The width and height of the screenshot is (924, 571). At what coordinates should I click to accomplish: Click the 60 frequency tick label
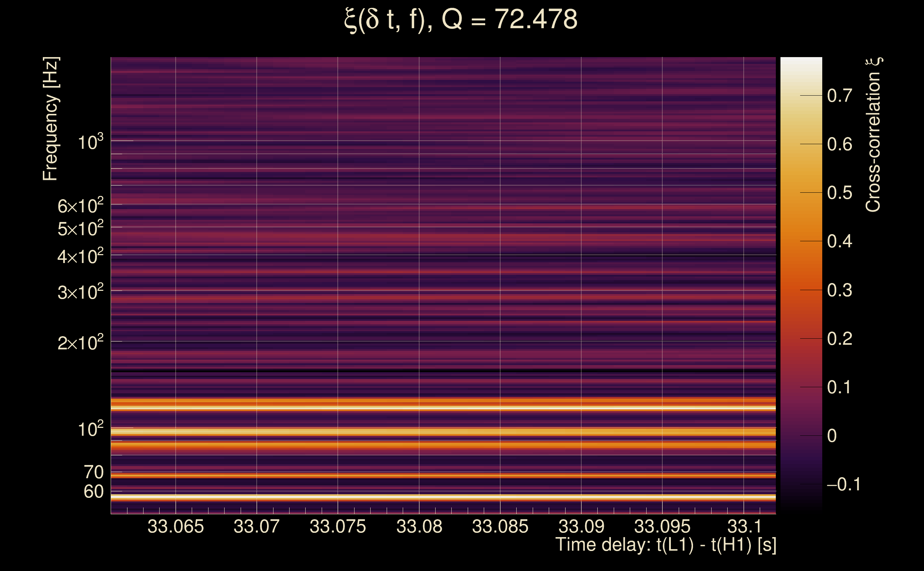(93, 492)
